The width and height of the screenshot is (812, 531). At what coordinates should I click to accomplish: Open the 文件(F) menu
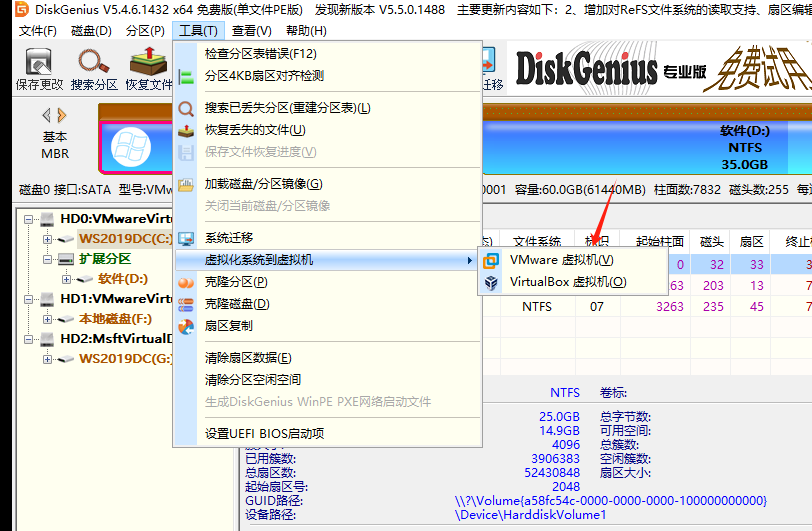coord(38,31)
